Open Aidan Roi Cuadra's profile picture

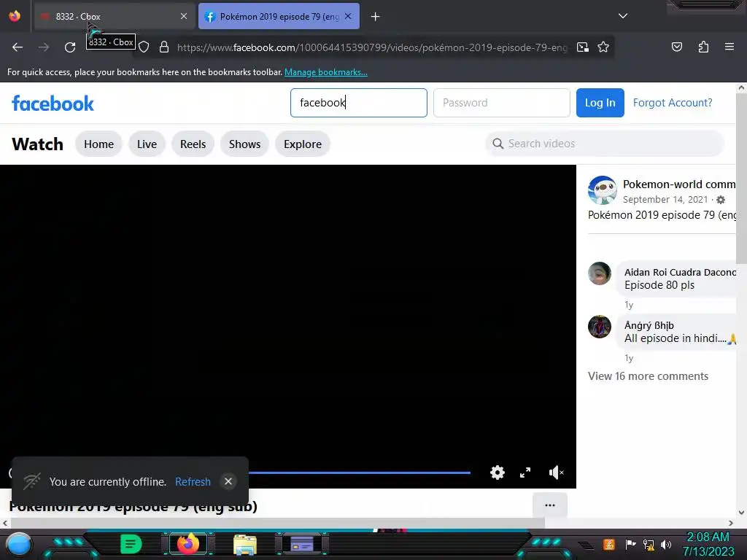(x=600, y=273)
